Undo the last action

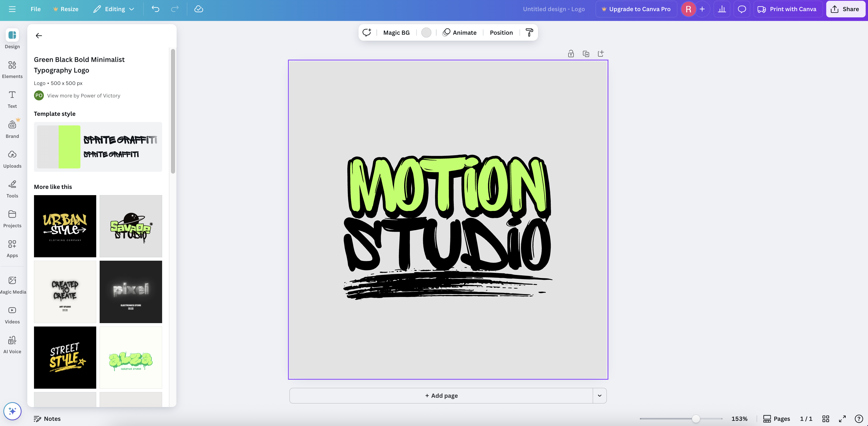click(x=155, y=9)
